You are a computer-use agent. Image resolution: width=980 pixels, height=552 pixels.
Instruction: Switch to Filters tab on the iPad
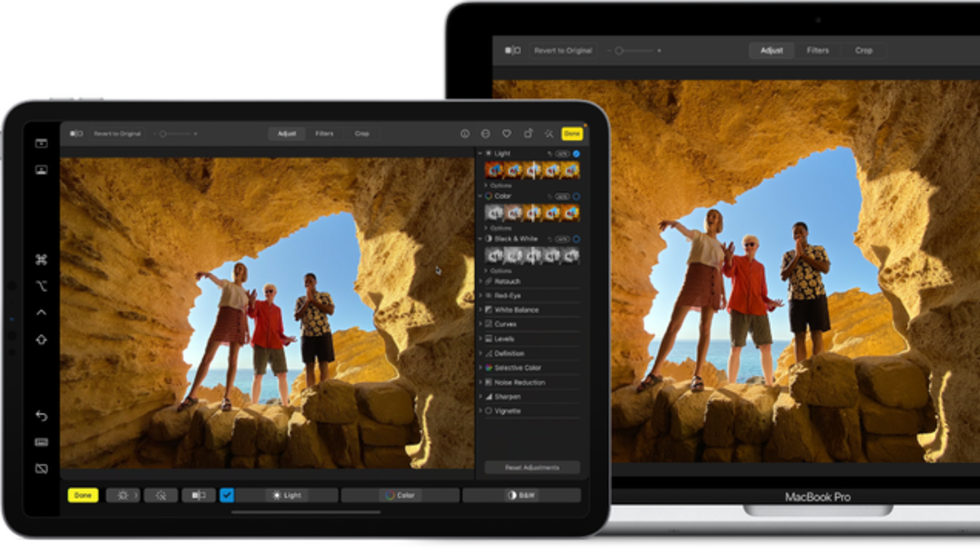324,134
